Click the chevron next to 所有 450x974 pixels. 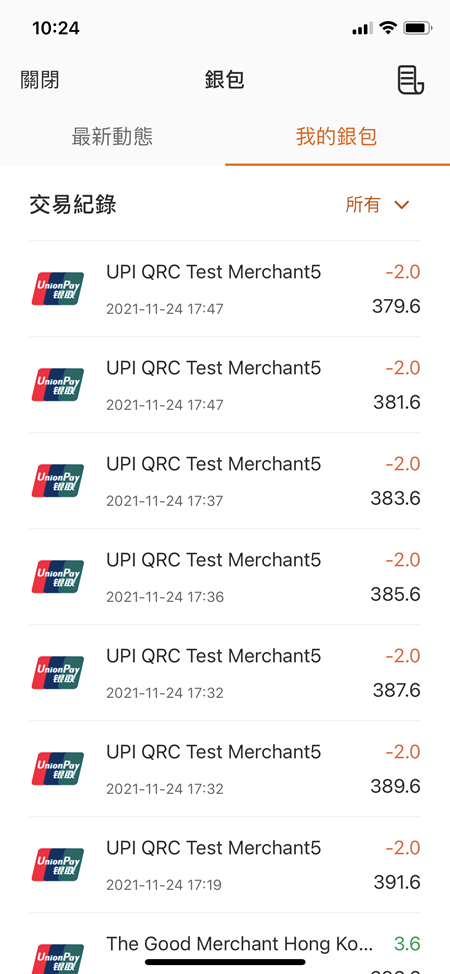tap(402, 205)
